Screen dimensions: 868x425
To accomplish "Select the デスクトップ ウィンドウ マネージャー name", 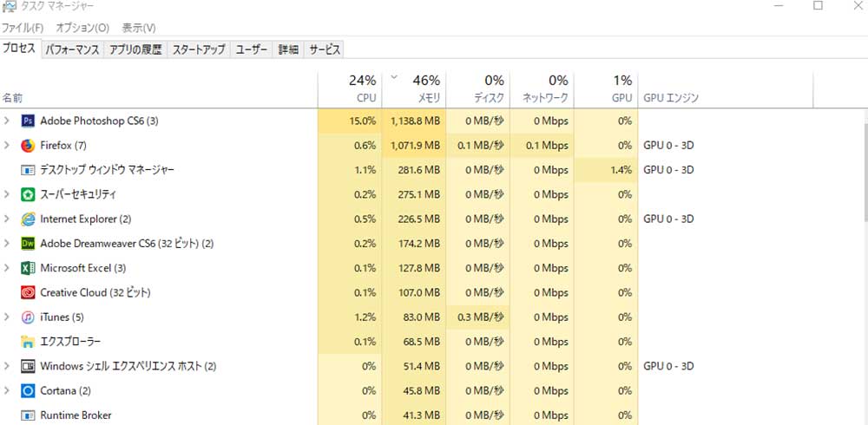I will [107, 170].
